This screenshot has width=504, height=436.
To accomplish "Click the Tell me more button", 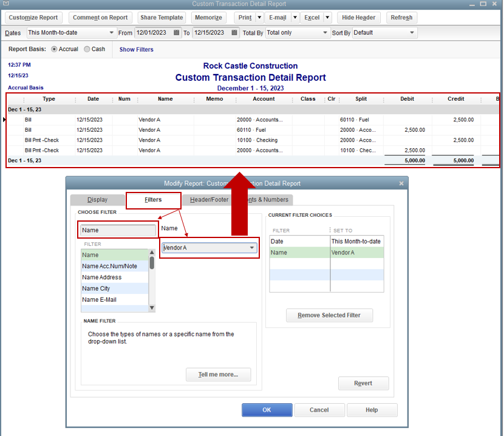I will coord(218,375).
